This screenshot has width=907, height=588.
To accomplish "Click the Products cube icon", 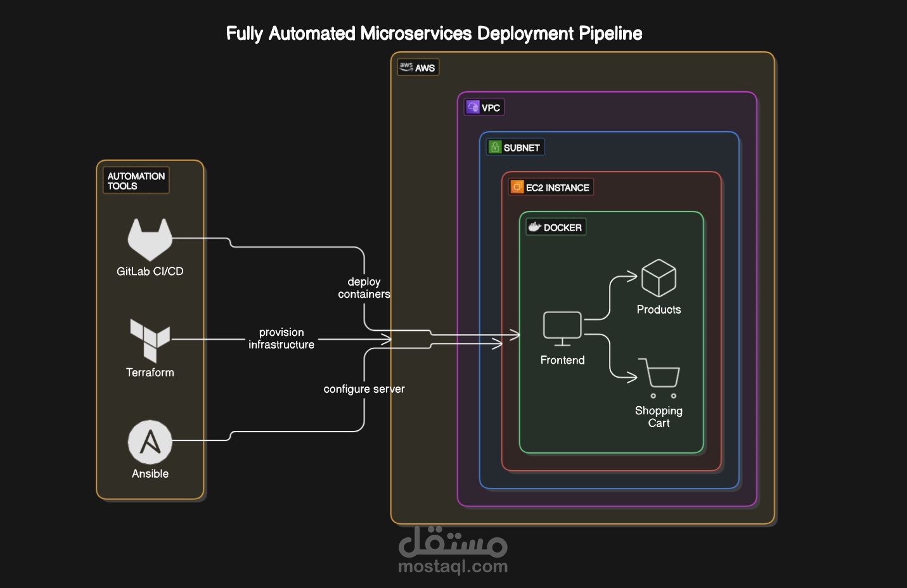I will pos(659,278).
